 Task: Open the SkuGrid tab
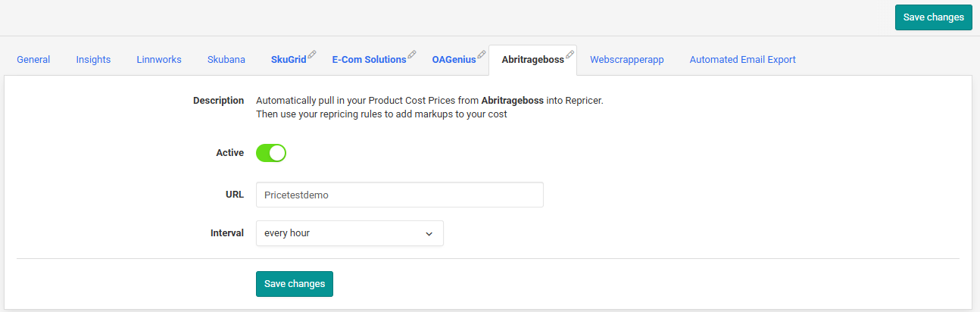coord(289,60)
